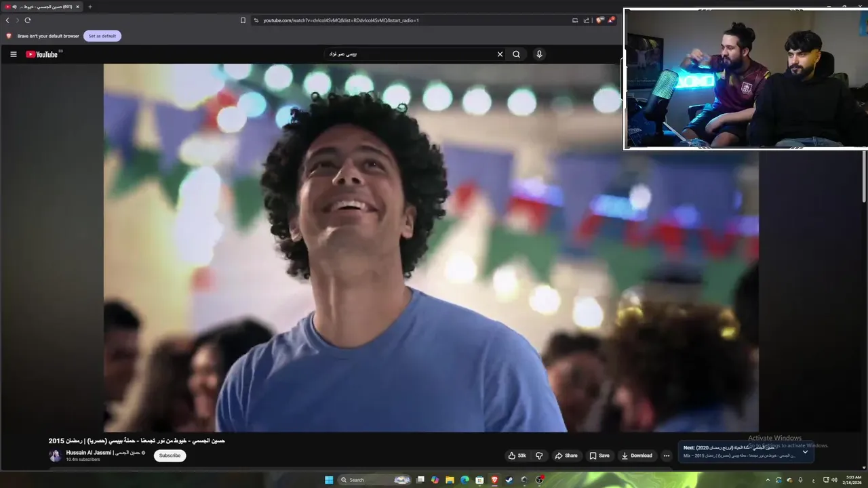
Task: Like the video showing 53k
Action: pos(517,455)
